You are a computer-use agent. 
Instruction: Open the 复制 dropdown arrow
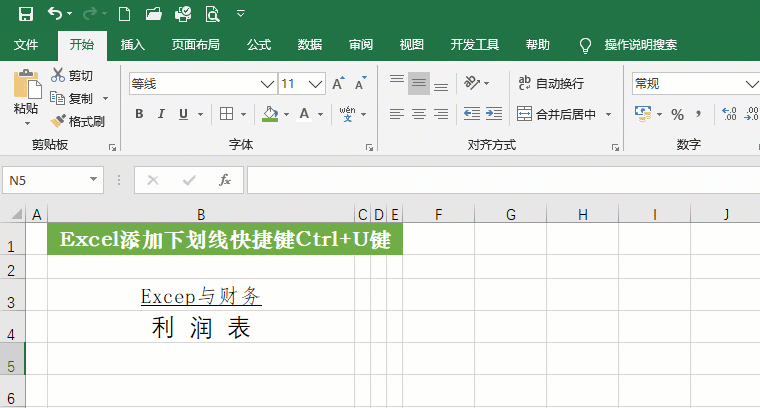tap(105, 99)
